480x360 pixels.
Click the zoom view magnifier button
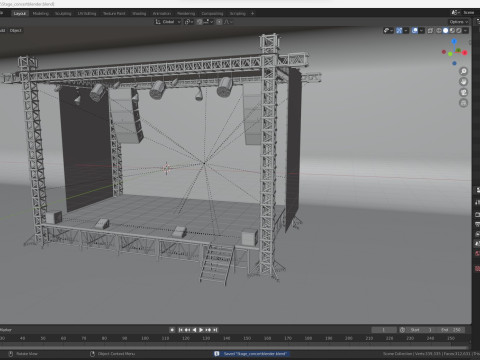point(463,71)
